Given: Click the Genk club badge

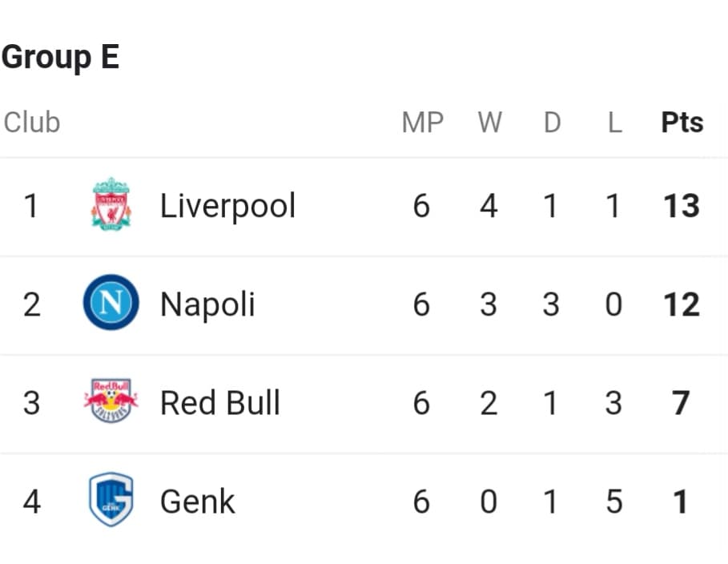Looking at the screenshot, I should (111, 499).
